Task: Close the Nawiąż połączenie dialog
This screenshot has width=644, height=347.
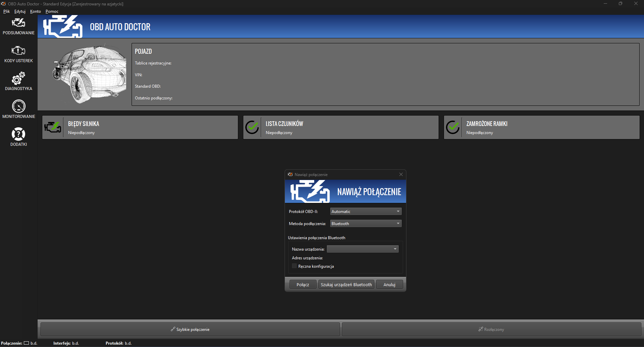Action: tap(401, 174)
